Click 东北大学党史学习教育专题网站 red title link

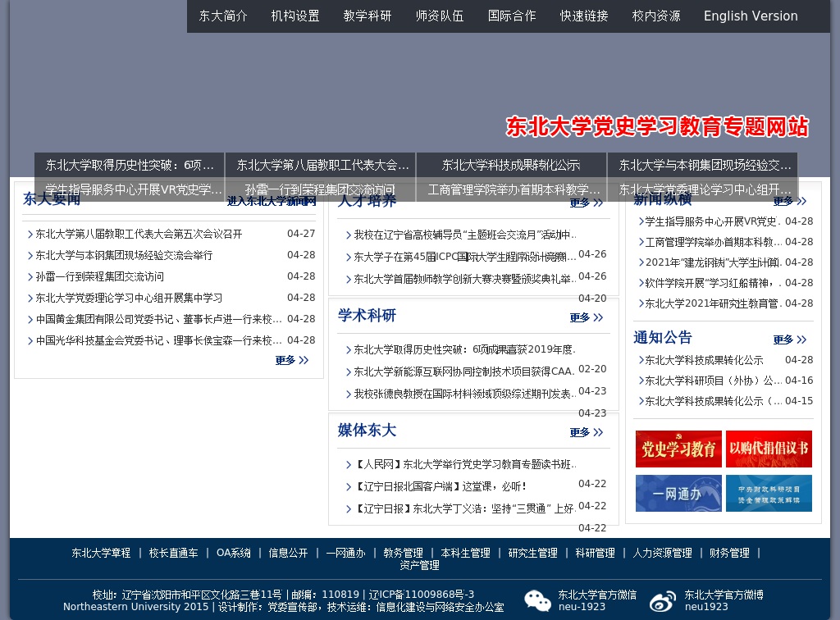point(657,126)
